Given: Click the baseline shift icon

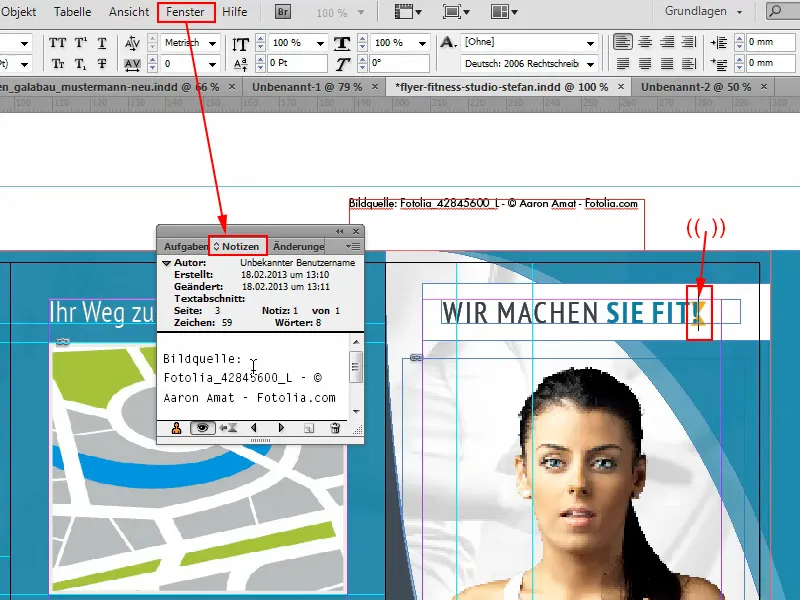Looking at the screenshot, I should 240,64.
